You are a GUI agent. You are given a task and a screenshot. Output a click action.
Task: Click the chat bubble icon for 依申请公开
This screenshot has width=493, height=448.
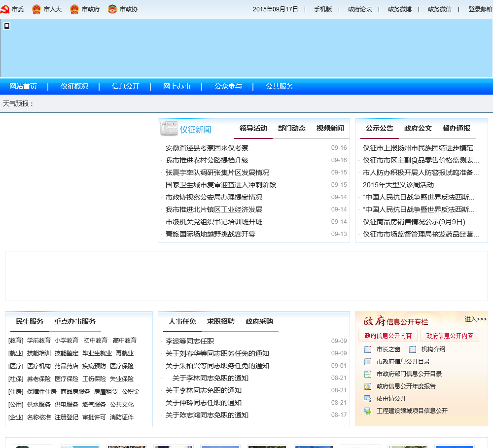(x=368, y=399)
